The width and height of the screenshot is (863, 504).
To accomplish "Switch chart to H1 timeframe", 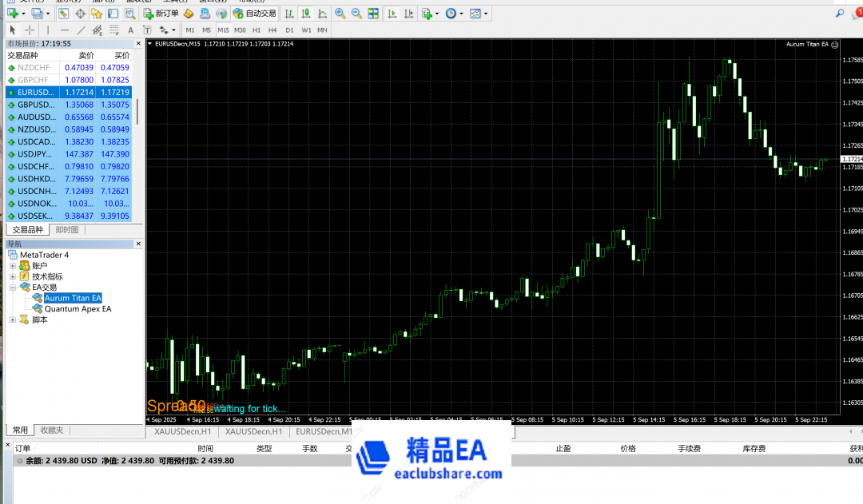I will coord(257,30).
